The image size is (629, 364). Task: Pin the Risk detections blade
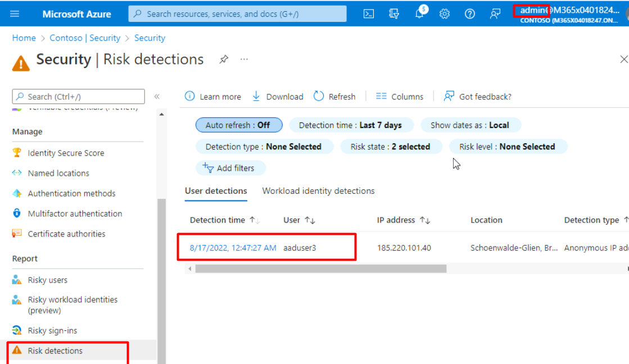(x=224, y=60)
